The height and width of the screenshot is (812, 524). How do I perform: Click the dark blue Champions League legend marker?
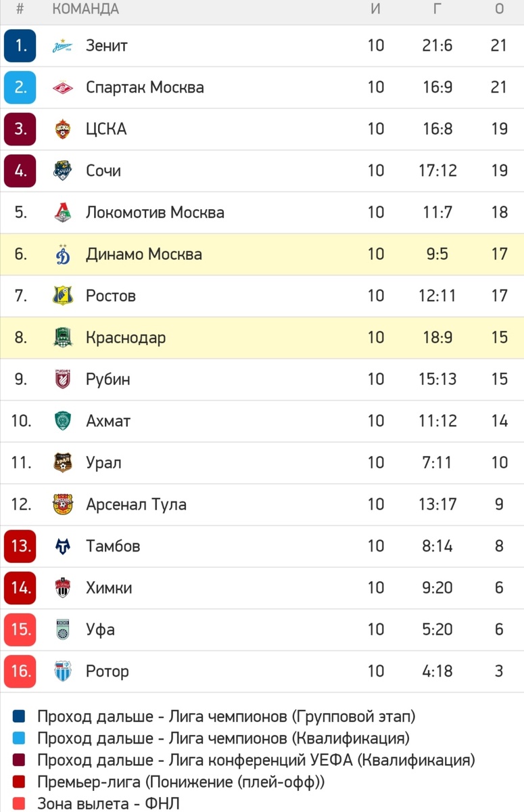click(20, 716)
